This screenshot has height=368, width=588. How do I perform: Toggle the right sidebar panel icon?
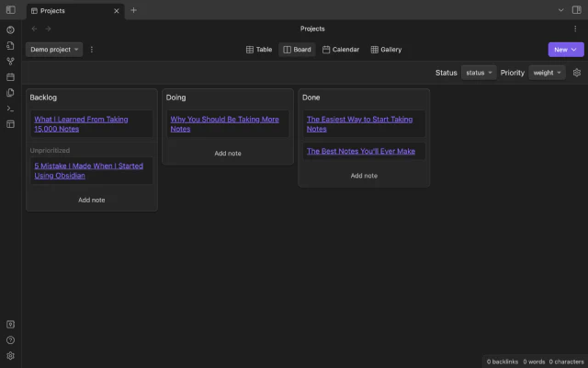[x=577, y=10]
